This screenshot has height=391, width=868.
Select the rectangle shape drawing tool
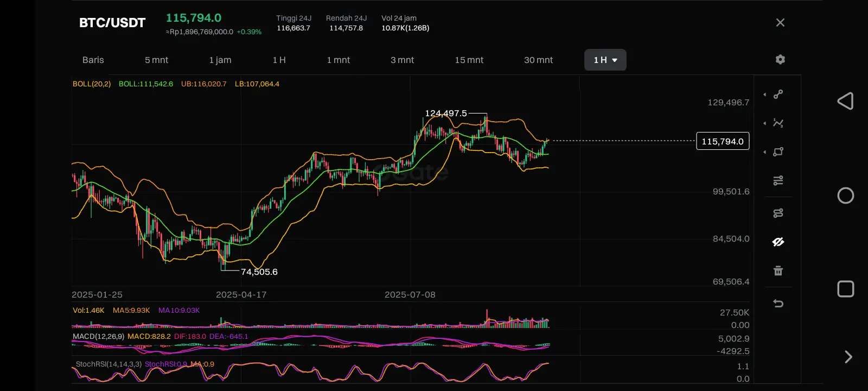(778, 152)
